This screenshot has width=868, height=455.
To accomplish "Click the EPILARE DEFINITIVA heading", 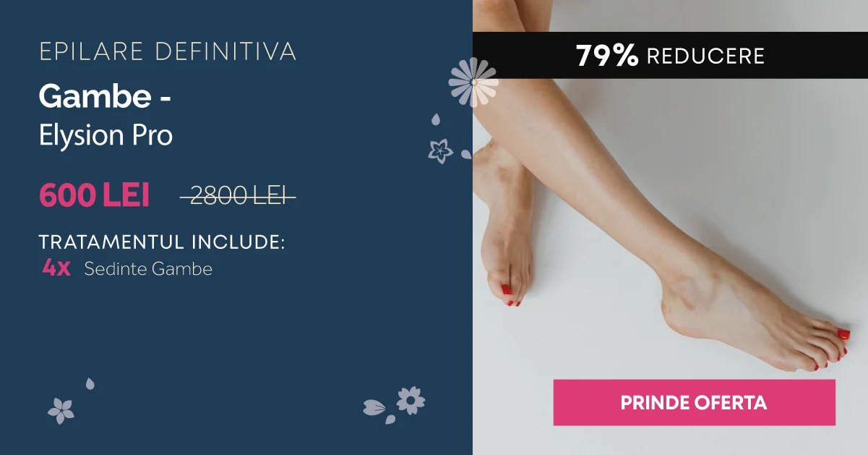I will (168, 52).
